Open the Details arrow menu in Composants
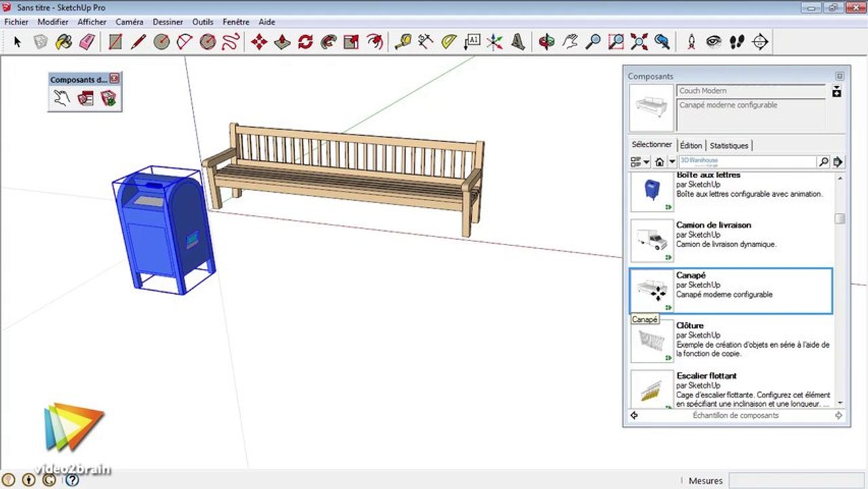 [x=838, y=162]
